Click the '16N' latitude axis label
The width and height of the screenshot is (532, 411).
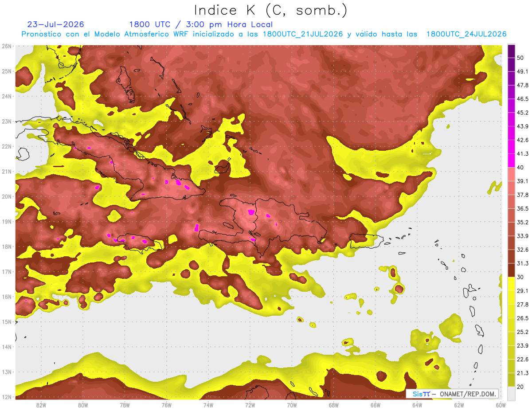tap(7, 297)
